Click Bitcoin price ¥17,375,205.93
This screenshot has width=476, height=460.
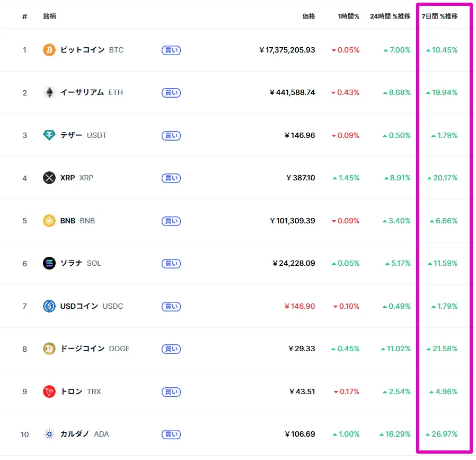(x=287, y=50)
